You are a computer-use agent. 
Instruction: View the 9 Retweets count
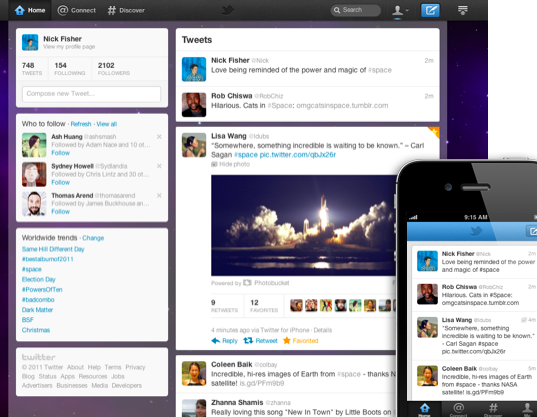point(224,306)
